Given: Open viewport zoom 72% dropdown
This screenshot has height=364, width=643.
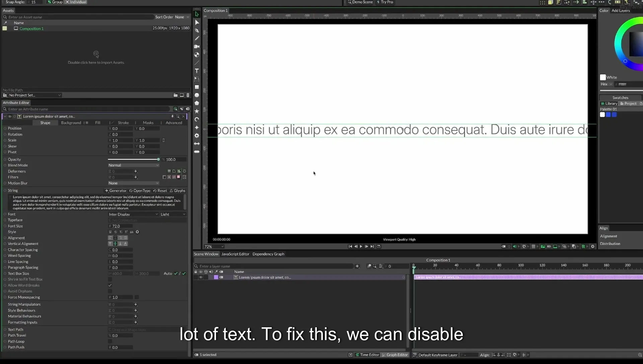Looking at the screenshot, I should [214, 247].
